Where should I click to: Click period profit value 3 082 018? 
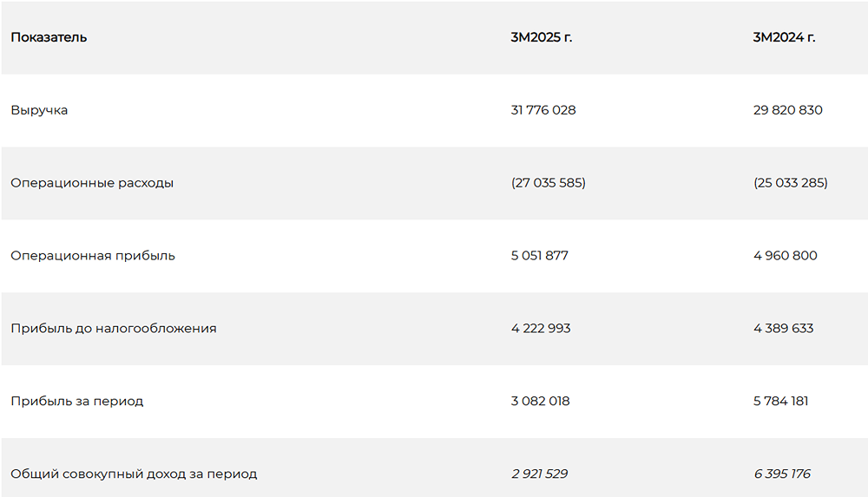coord(541,402)
